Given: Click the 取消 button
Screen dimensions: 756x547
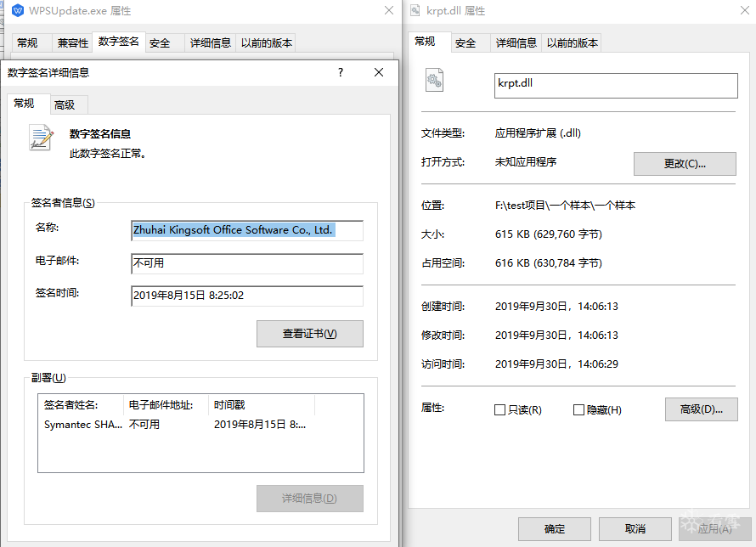Looking at the screenshot, I should pyautogui.click(x=635, y=528).
